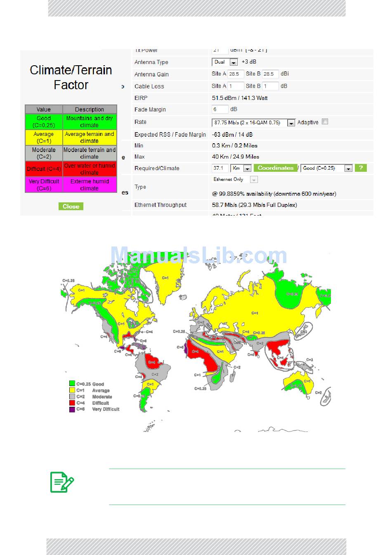Screen dimensions: 392x555
Task: Focus the Cable Loss Site A field
Action: tap(236, 86)
